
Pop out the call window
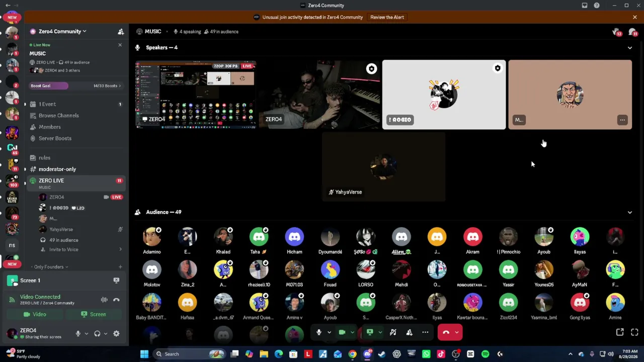[620, 332]
